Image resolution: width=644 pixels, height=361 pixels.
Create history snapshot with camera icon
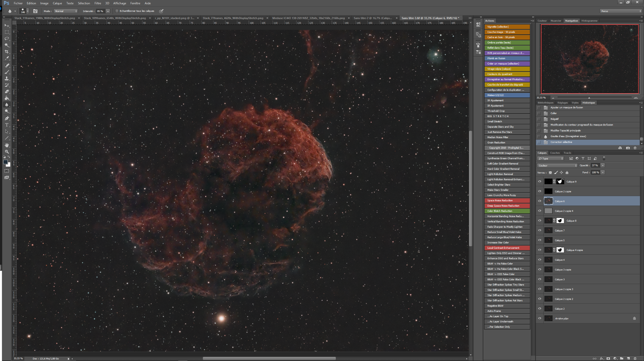tap(628, 148)
